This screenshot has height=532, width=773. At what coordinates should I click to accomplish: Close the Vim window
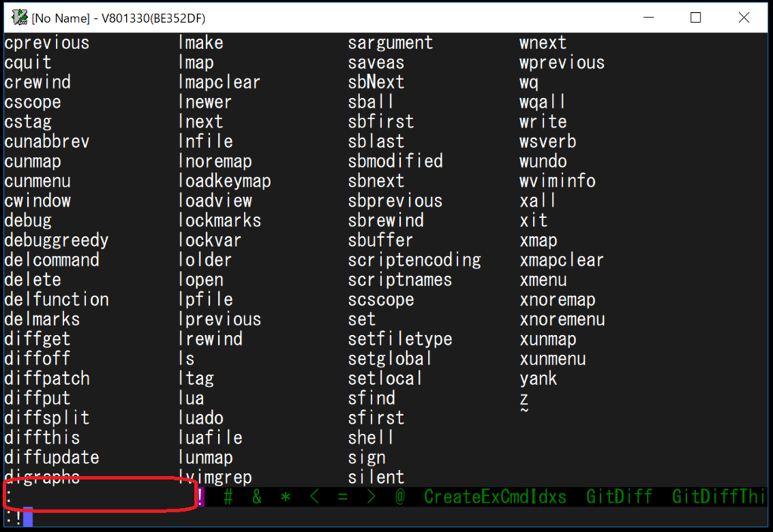744,17
